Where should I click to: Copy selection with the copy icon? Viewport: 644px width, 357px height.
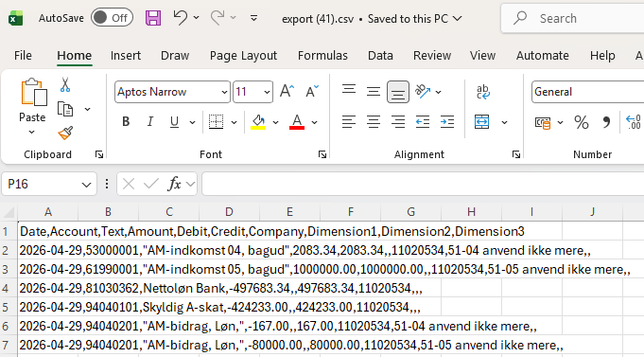(65, 109)
